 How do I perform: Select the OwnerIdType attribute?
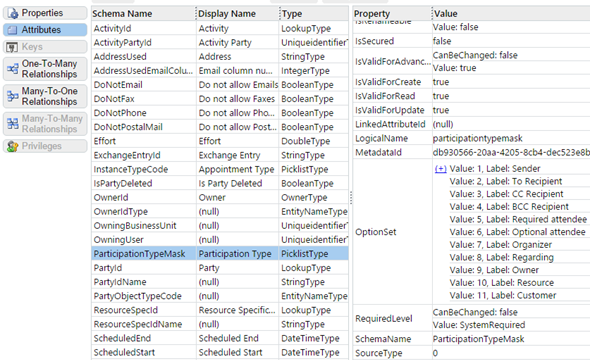point(121,212)
